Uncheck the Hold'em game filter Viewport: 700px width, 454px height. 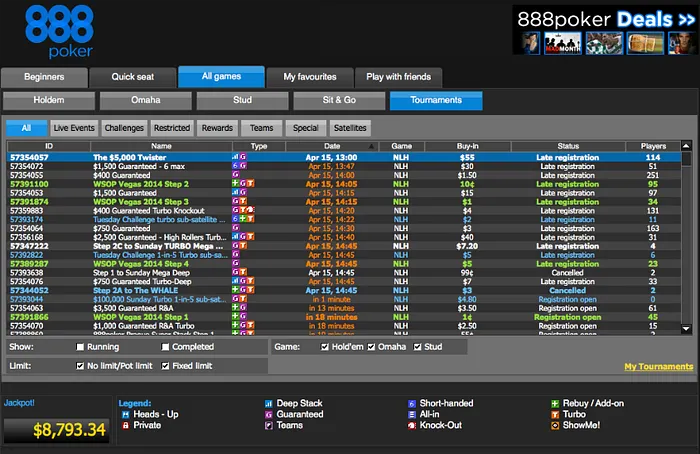pos(325,347)
